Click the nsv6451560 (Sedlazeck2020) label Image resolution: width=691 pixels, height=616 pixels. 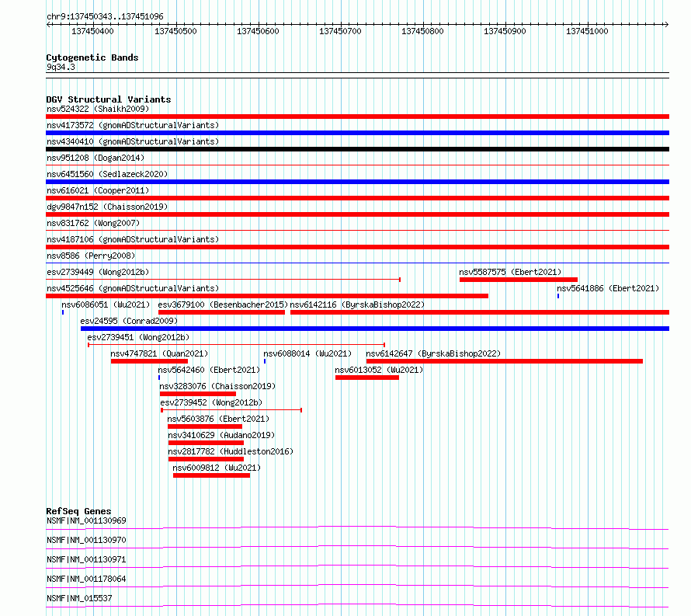point(107,174)
